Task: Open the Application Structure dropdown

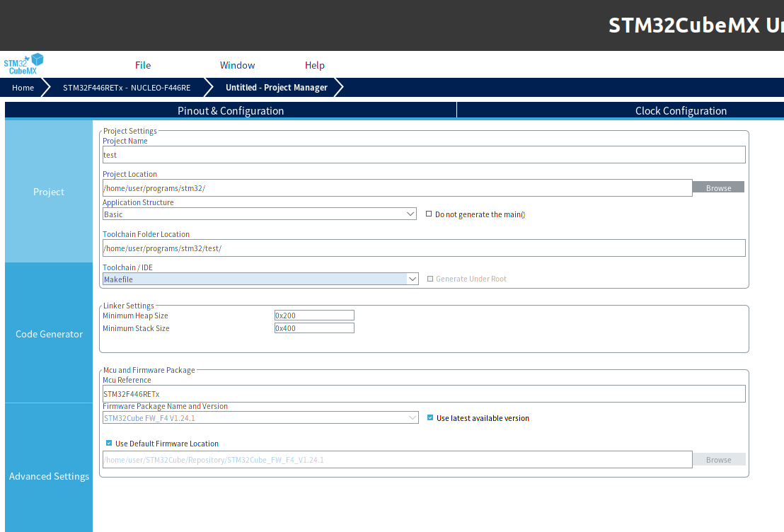Action: coord(260,214)
